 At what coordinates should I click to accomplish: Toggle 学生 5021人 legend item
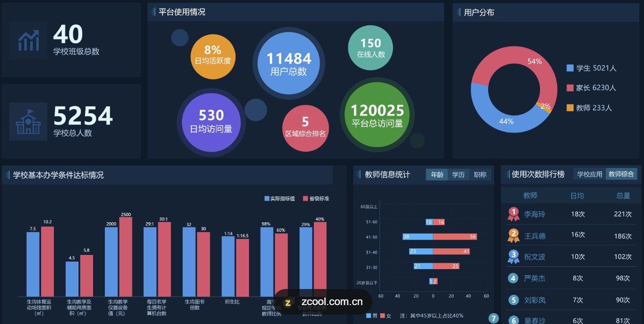click(x=592, y=68)
